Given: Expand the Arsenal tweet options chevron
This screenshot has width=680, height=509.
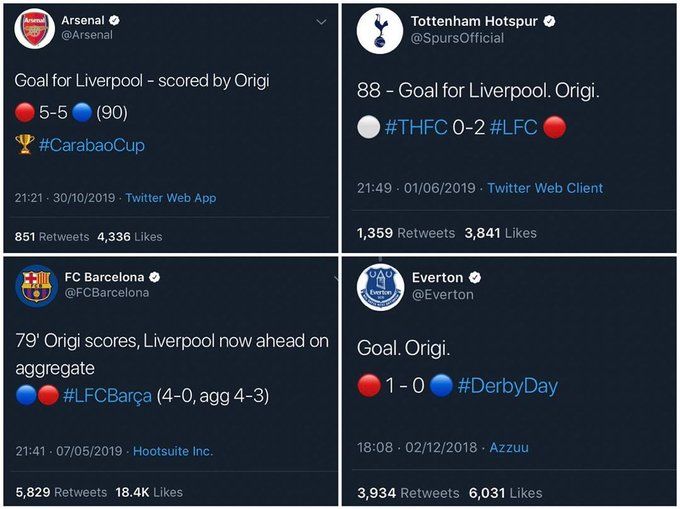Looking at the screenshot, I should tap(321, 21).
